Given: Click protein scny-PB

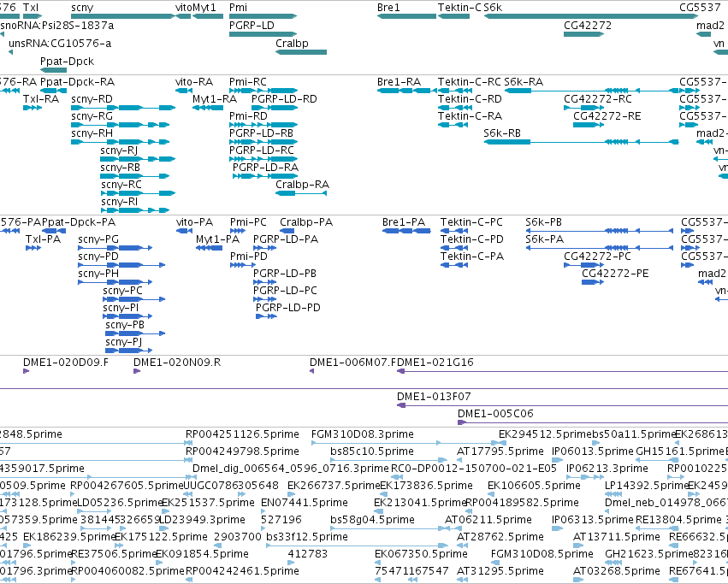Looking at the screenshot, I should point(135,333).
